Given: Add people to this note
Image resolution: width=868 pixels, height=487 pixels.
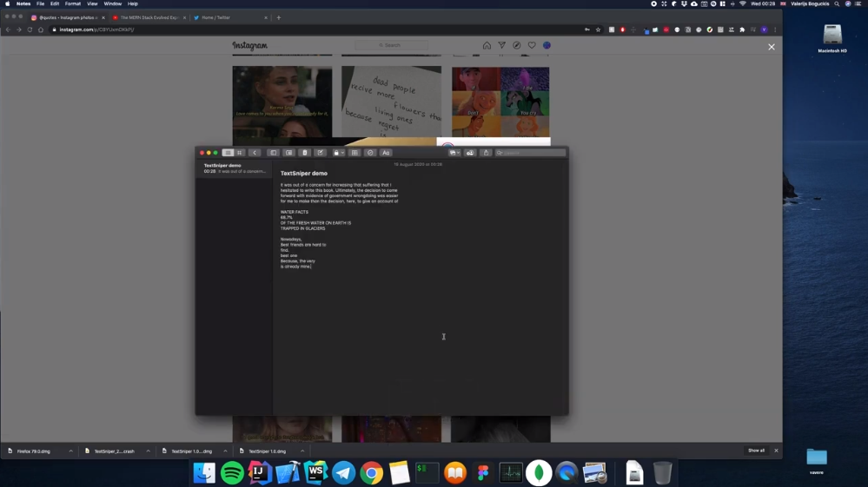Looking at the screenshot, I should (470, 153).
